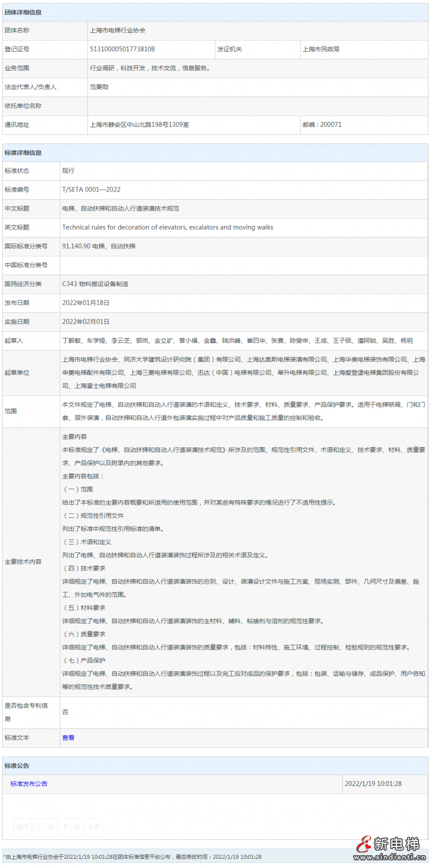
Task: Click the registration number 51310000501773810B
Action: point(122,49)
